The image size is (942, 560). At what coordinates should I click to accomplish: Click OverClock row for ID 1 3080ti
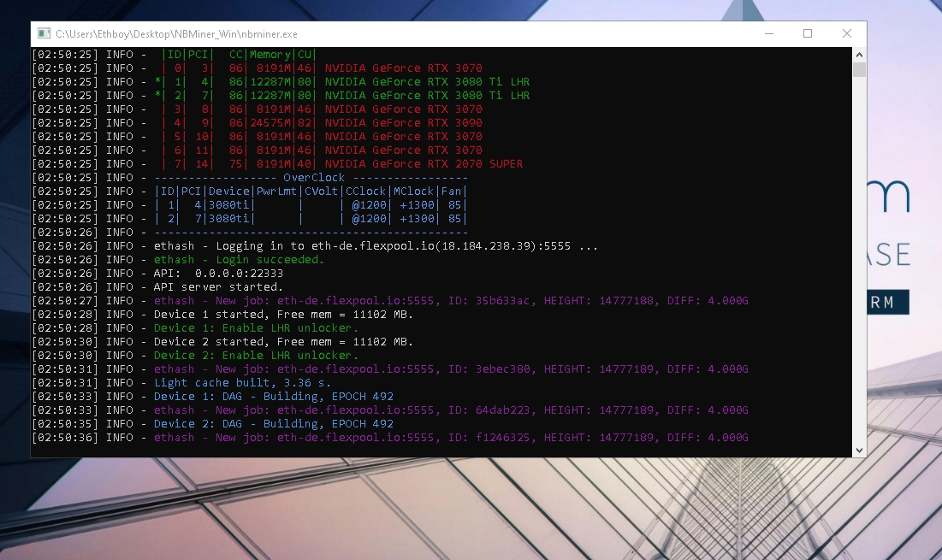tap(311, 204)
